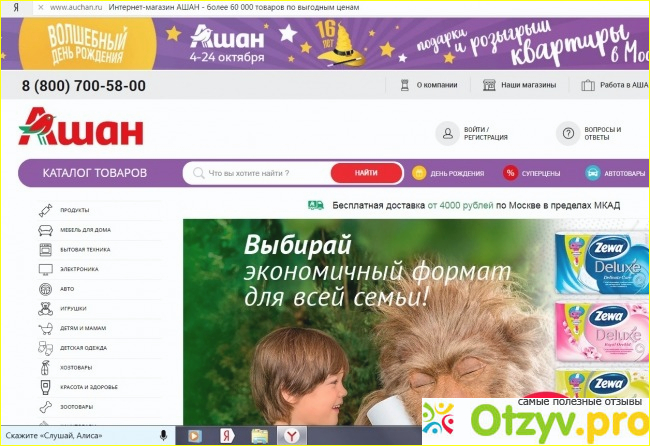Open the Авто category in sidebar
Viewport: 650px width, 446px height.
pyautogui.click(x=68, y=289)
